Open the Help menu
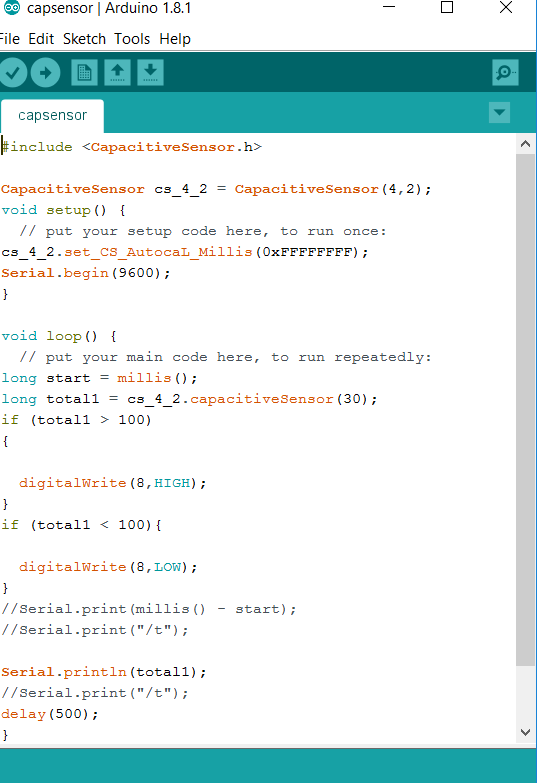Image resolution: width=537 pixels, height=783 pixels. [175, 39]
